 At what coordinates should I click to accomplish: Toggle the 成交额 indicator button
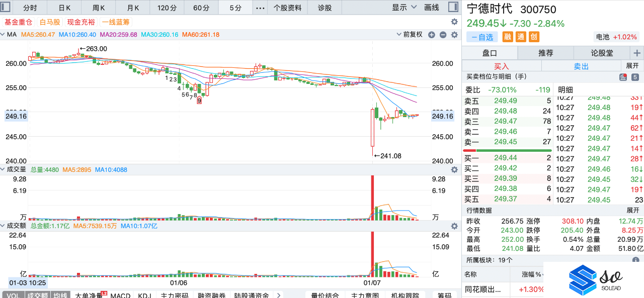(x=38, y=295)
